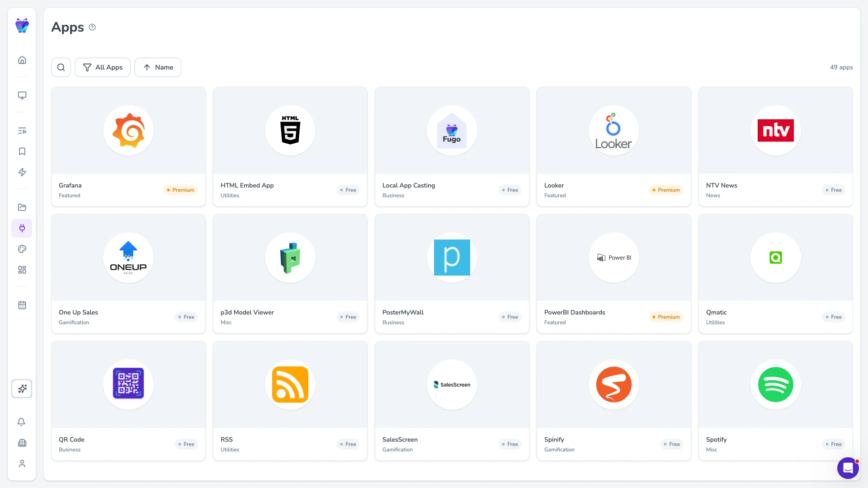Viewport: 868px width, 488px height.
Task: Click the NTV News logo
Action: tap(776, 131)
